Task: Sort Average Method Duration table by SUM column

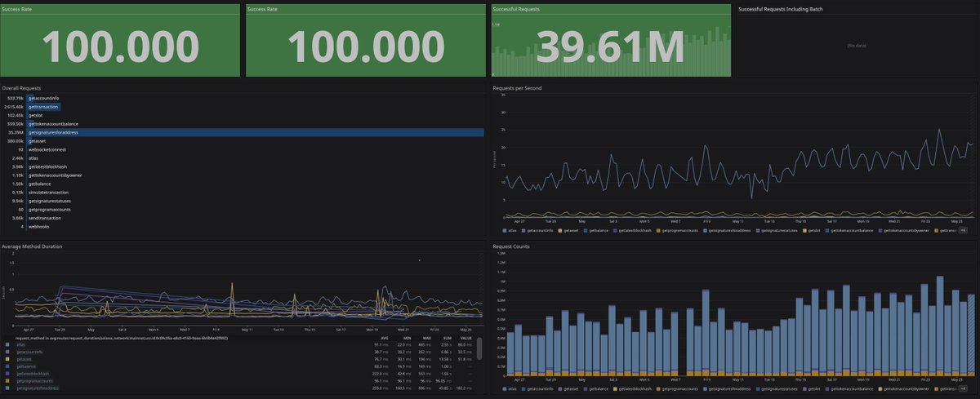Action: [449, 337]
